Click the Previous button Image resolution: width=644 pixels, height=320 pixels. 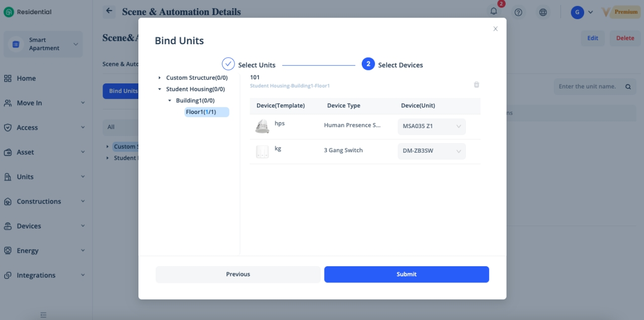click(238, 274)
